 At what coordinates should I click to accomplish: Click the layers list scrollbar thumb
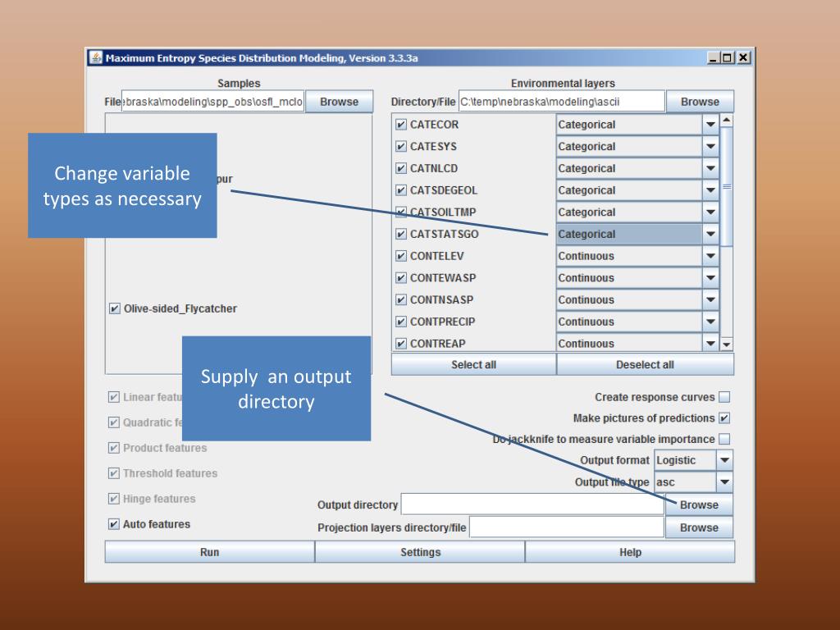click(x=727, y=186)
